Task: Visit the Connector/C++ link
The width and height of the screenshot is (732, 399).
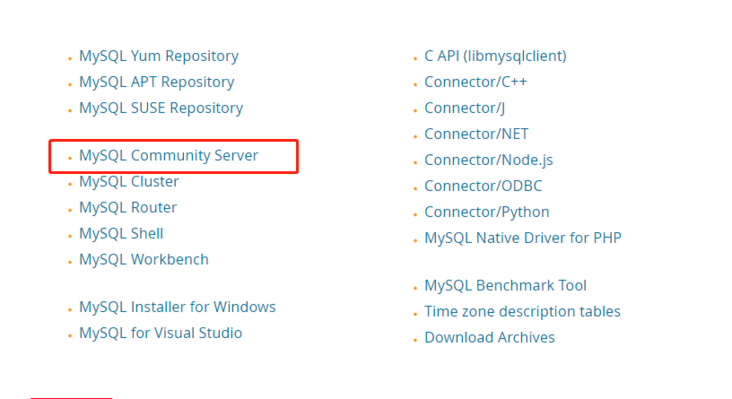Action: 476,82
